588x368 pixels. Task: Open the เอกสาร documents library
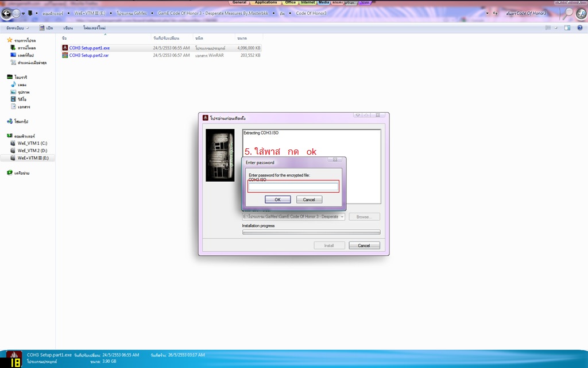click(x=20, y=106)
